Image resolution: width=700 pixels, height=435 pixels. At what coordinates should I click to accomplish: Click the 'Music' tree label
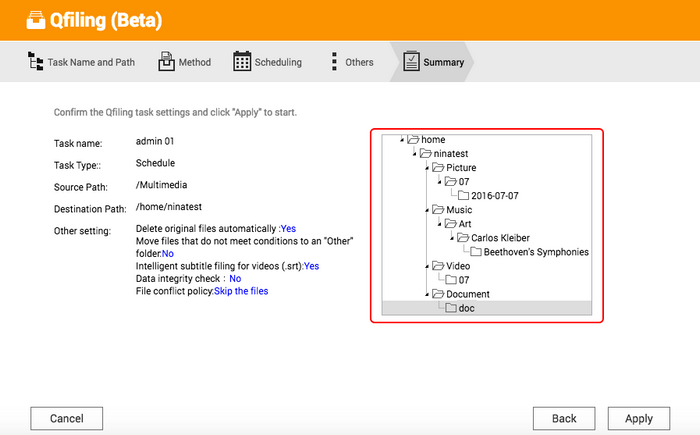tap(459, 210)
